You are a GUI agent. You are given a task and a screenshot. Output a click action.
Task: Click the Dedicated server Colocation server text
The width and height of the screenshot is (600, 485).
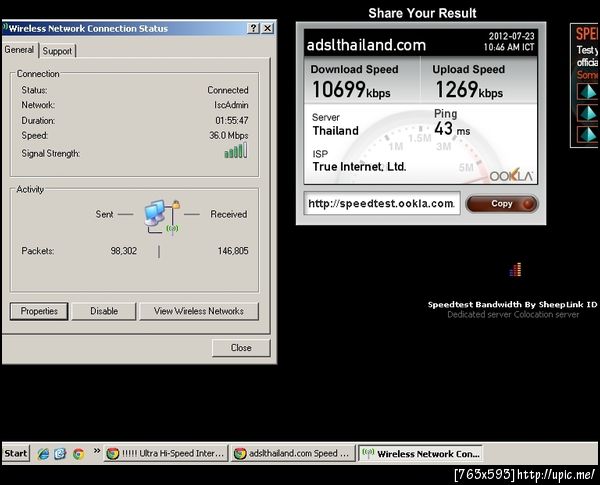513,315
